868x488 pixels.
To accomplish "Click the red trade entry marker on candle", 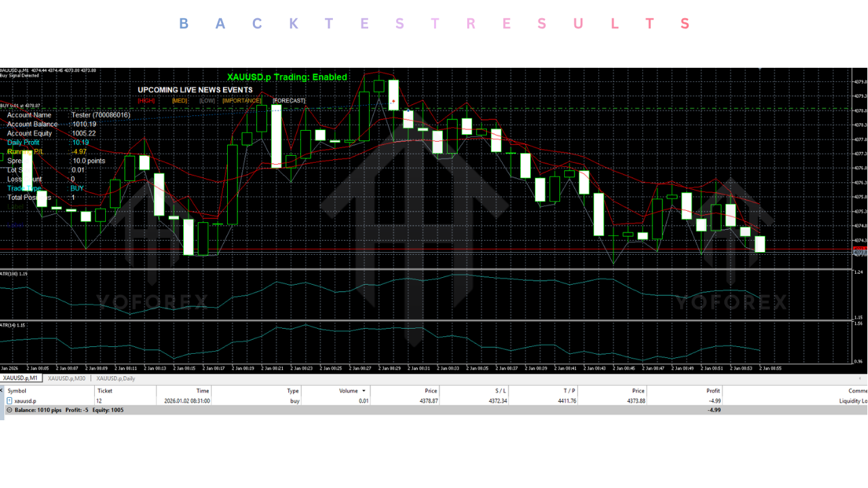I will (x=393, y=102).
